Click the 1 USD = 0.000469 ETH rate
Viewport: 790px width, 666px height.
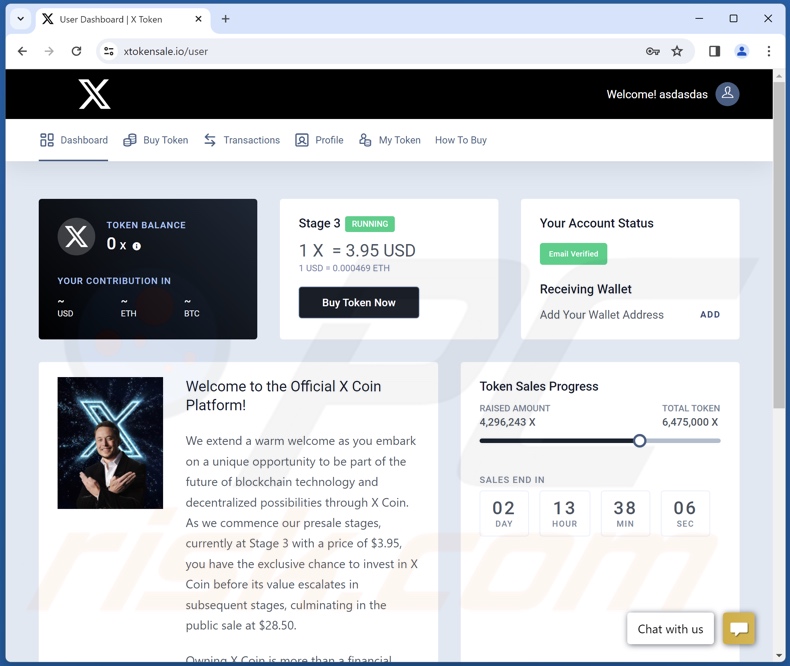point(344,268)
